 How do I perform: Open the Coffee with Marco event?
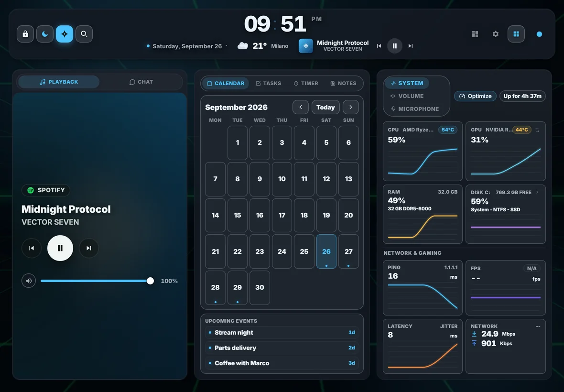[282, 363]
